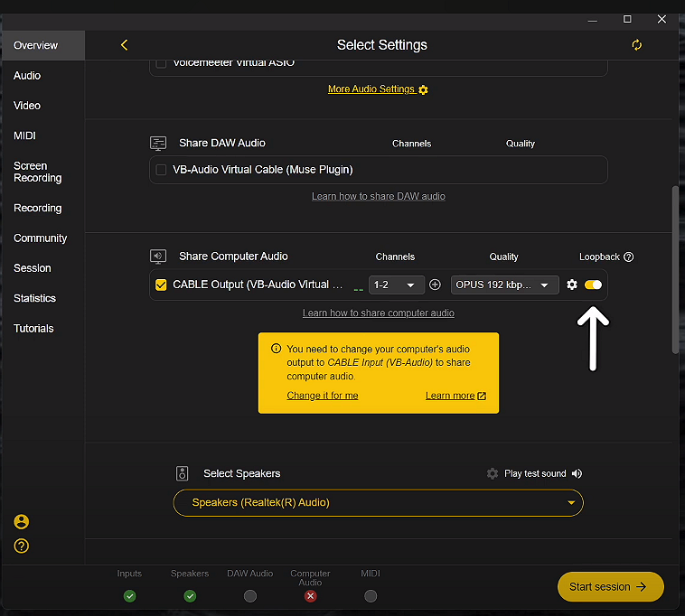Open speaker settings gear near Play test sound
Viewport: 685px width, 616px height.
[493, 473]
